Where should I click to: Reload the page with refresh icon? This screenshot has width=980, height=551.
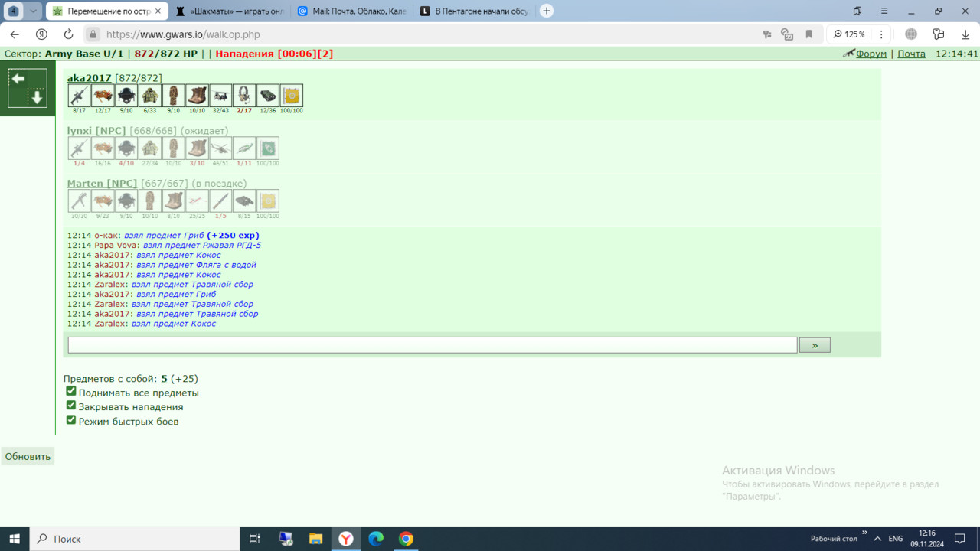[68, 34]
